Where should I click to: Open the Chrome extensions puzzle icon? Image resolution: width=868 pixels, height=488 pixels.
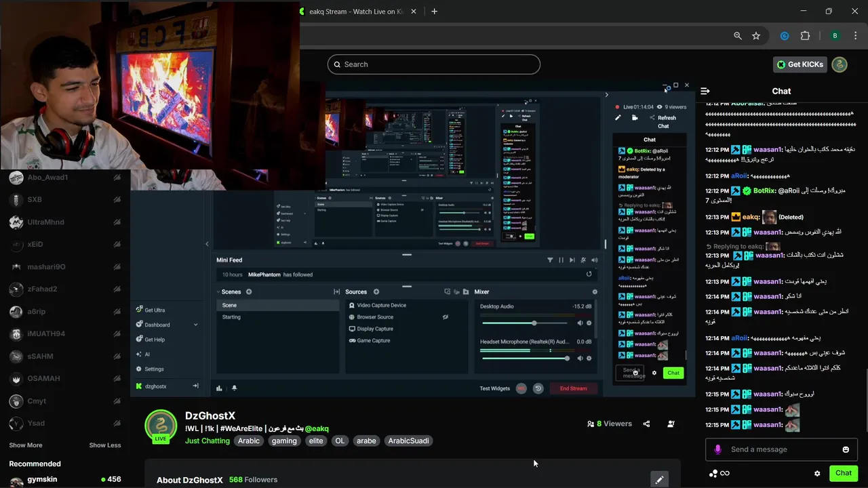pos(806,36)
